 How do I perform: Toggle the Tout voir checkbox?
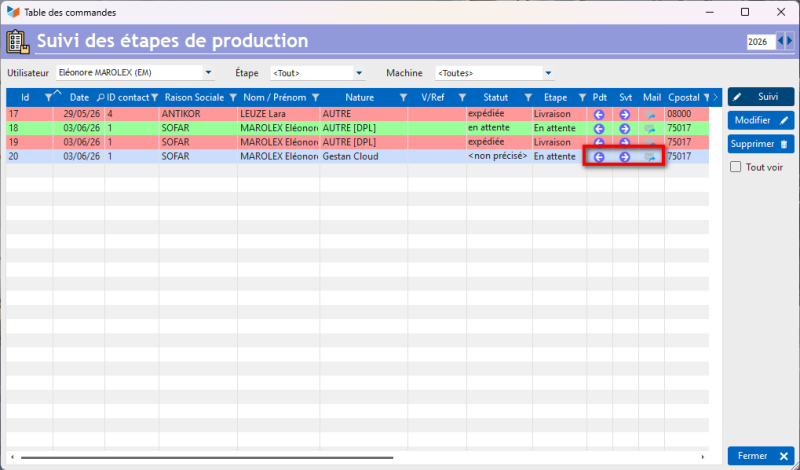735,167
